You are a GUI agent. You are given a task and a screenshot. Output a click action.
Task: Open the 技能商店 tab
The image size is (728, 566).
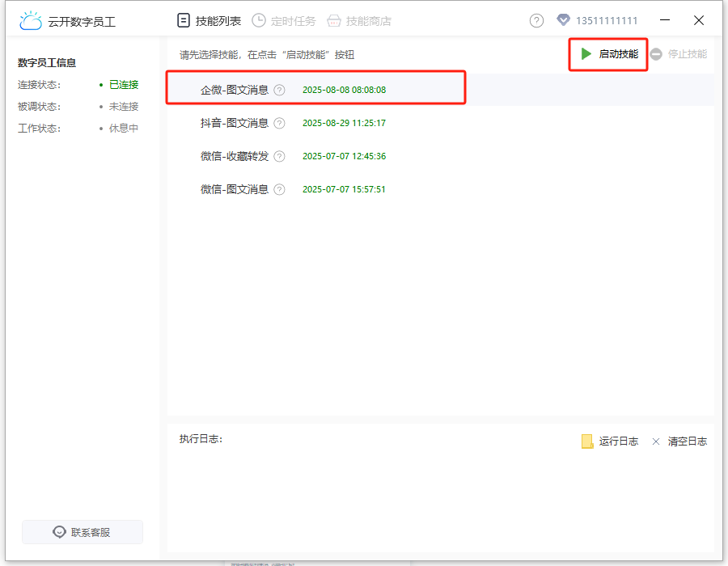(359, 21)
